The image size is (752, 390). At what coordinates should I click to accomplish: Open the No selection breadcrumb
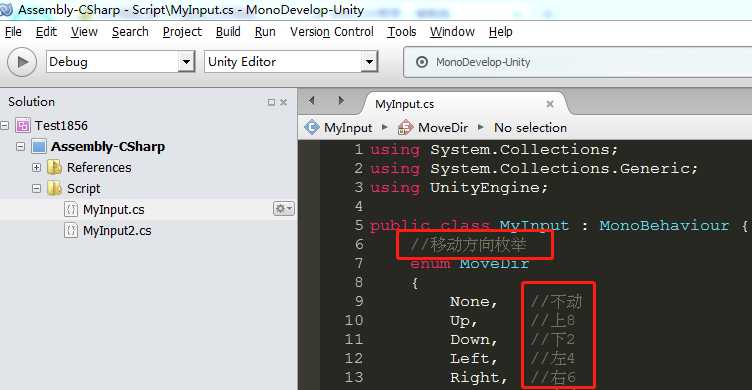[530, 128]
